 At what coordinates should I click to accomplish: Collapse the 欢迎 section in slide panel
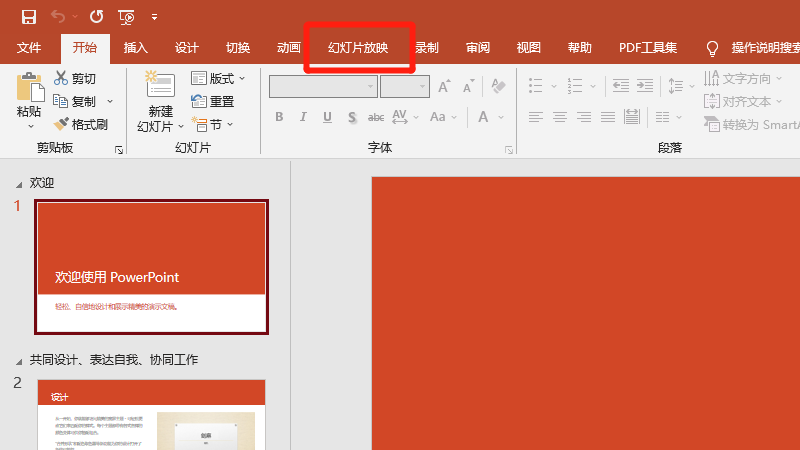[x=18, y=185]
